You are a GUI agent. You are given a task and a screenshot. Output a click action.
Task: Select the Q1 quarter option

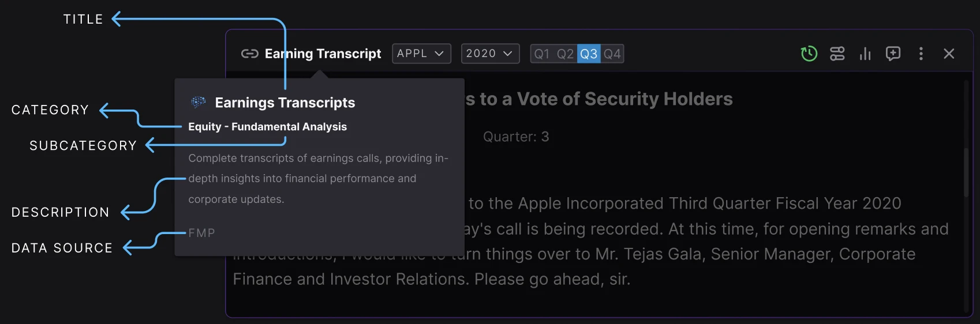point(542,54)
